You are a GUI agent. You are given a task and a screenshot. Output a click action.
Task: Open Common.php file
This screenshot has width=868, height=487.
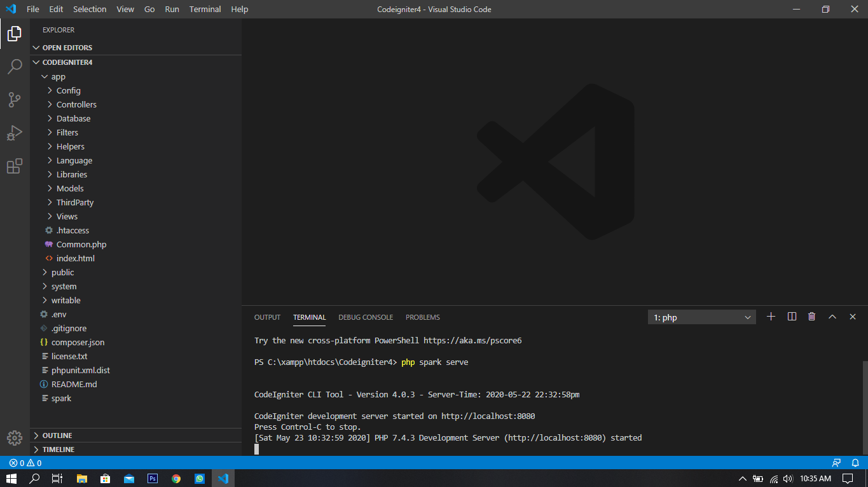point(135,244)
